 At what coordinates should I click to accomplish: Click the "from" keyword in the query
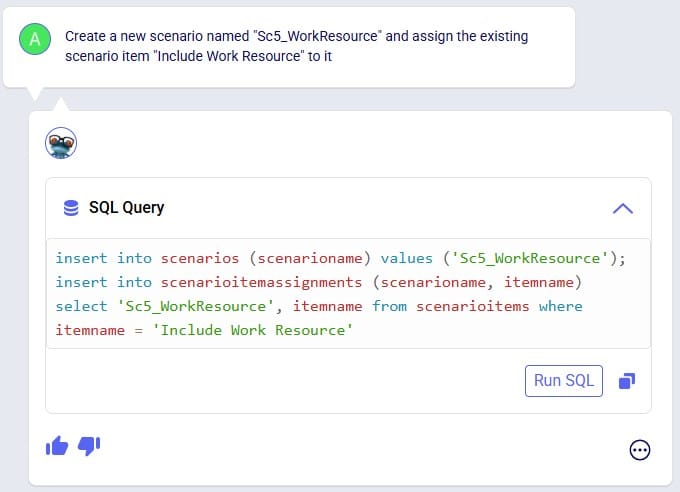(389, 306)
